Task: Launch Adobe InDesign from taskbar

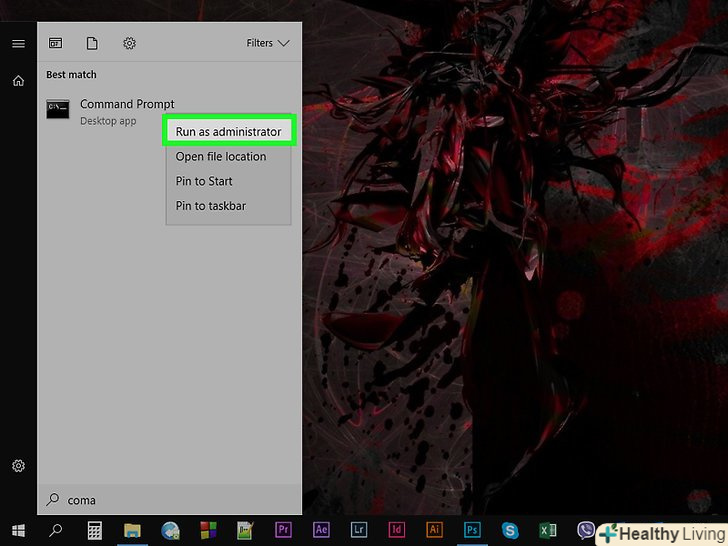Action: [x=396, y=530]
